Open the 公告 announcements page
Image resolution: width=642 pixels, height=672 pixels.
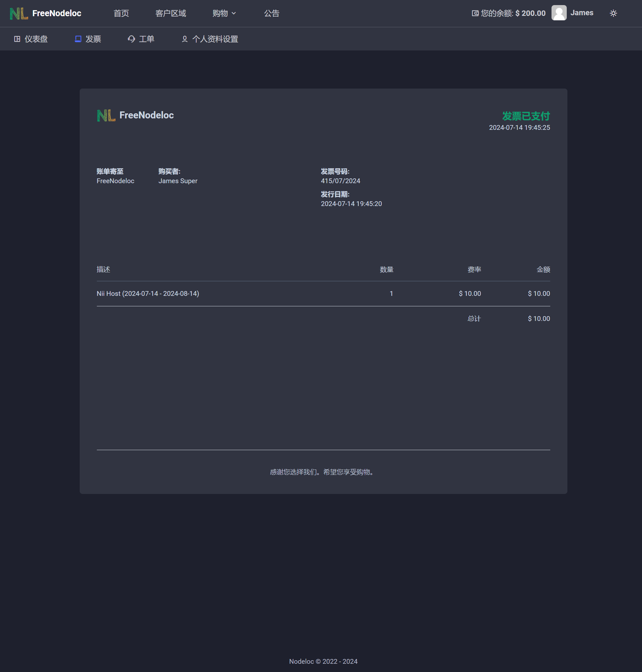click(x=272, y=13)
